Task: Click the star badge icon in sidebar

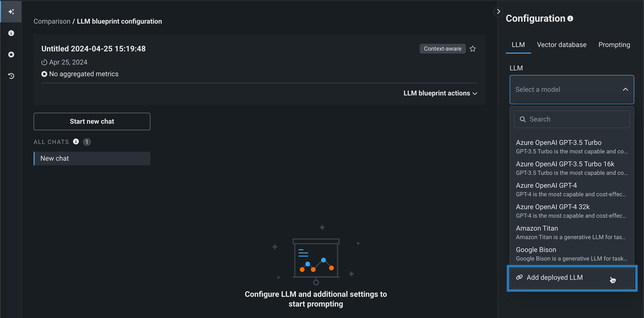Action: click(x=11, y=55)
